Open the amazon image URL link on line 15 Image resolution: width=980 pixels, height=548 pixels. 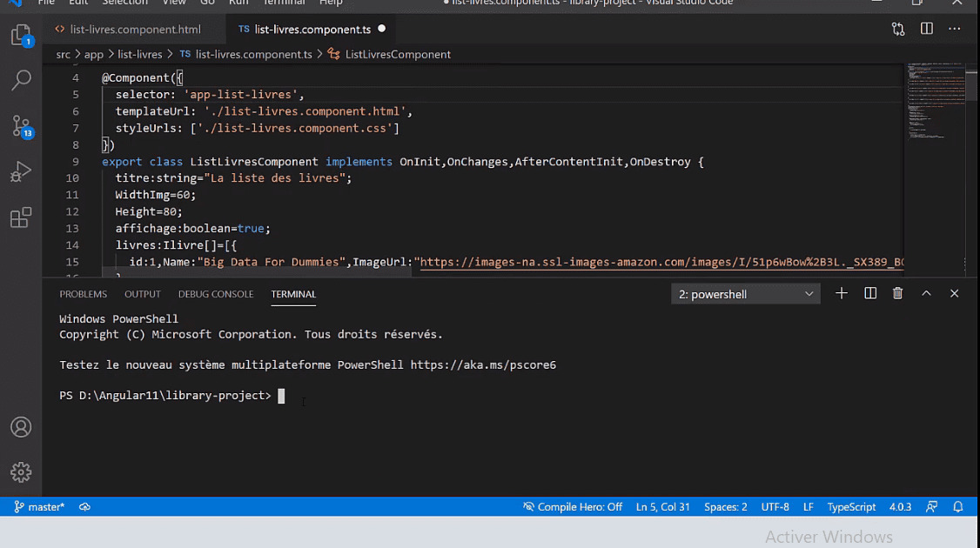pos(661,262)
